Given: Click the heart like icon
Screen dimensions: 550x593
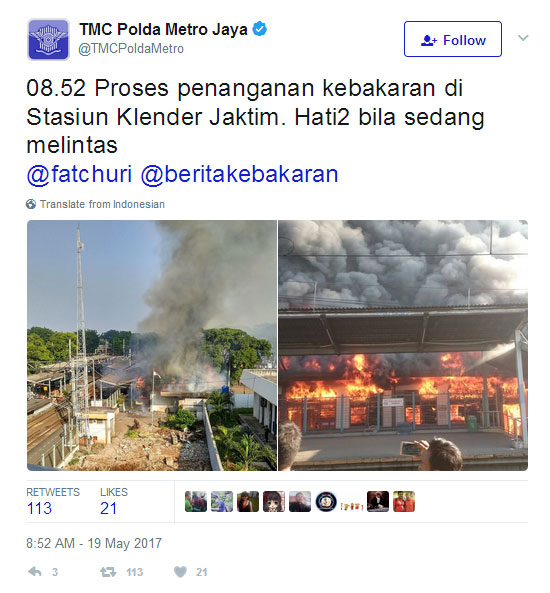Looking at the screenshot, I should (x=180, y=572).
